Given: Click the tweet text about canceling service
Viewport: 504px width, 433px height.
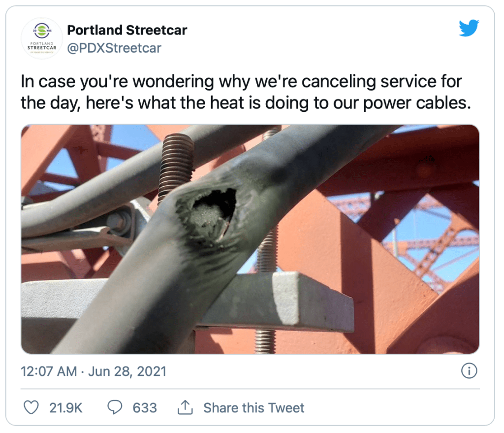Looking at the screenshot, I should pos(246,92).
